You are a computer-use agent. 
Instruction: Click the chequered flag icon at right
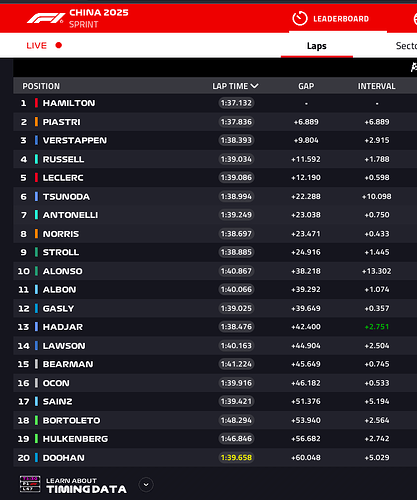pos(414,67)
